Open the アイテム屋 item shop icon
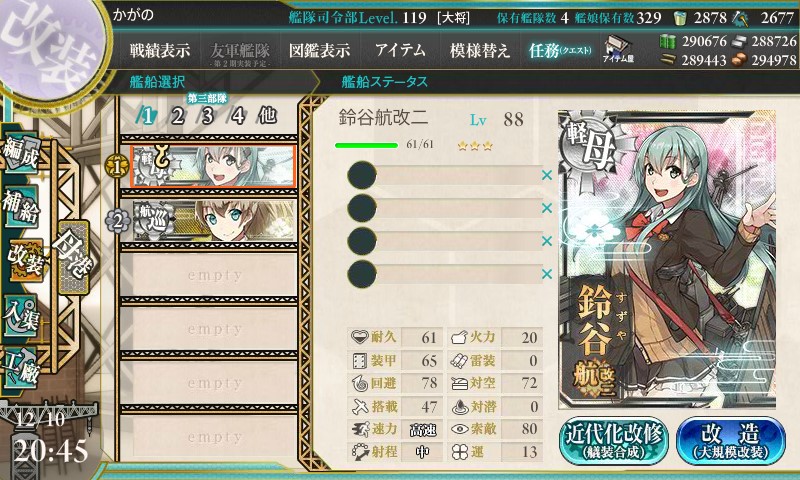Image resolution: width=800 pixels, height=480 pixels. 618,49
